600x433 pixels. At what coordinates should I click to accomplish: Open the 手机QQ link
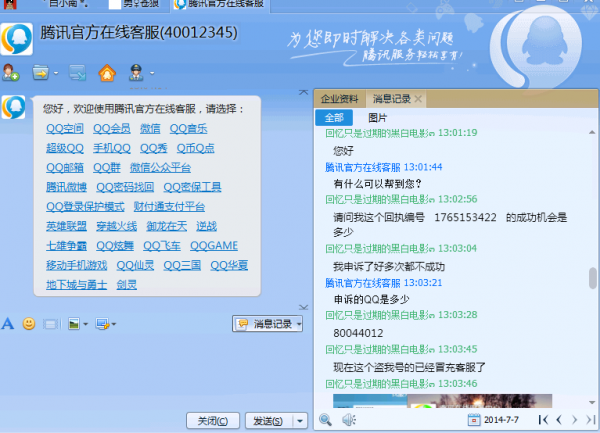(x=112, y=148)
